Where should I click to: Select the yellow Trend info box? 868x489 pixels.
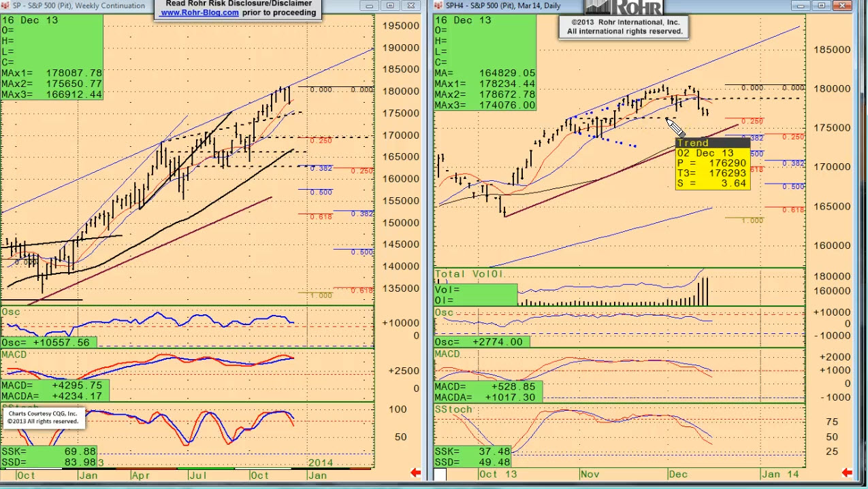pyautogui.click(x=712, y=163)
